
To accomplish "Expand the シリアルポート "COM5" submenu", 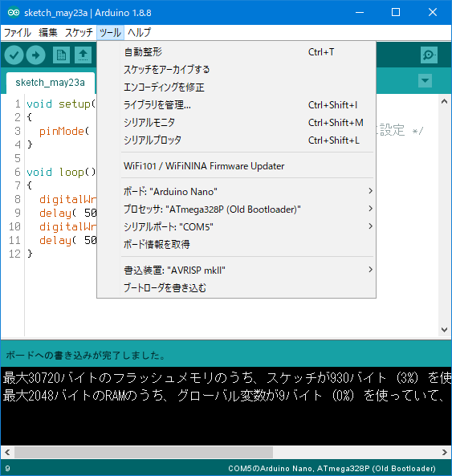I will (249, 227).
